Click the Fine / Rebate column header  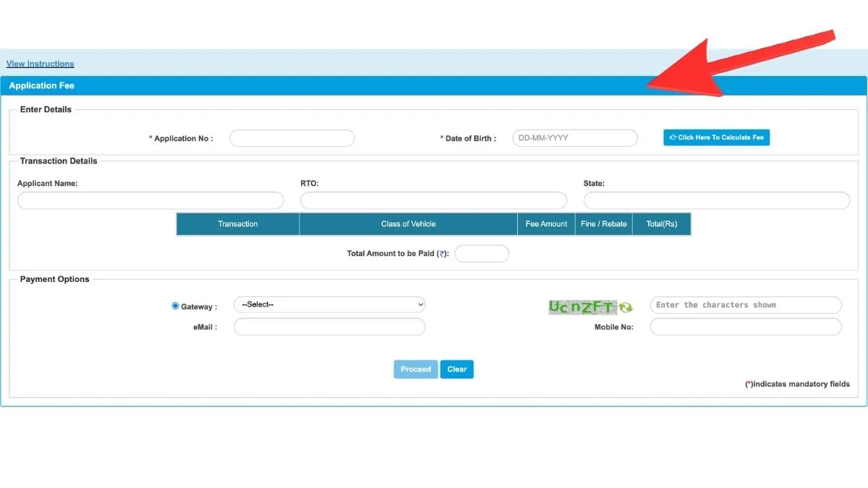coord(604,224)
